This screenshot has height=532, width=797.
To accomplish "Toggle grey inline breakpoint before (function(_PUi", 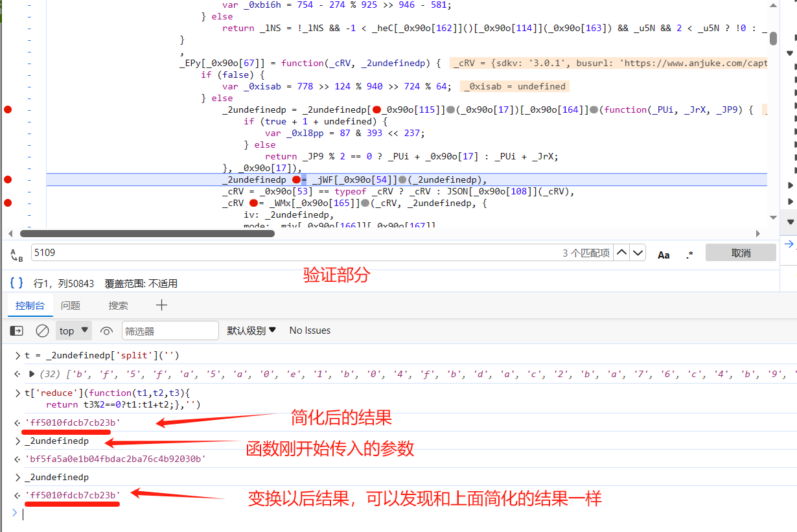I will tap(594, 110).
